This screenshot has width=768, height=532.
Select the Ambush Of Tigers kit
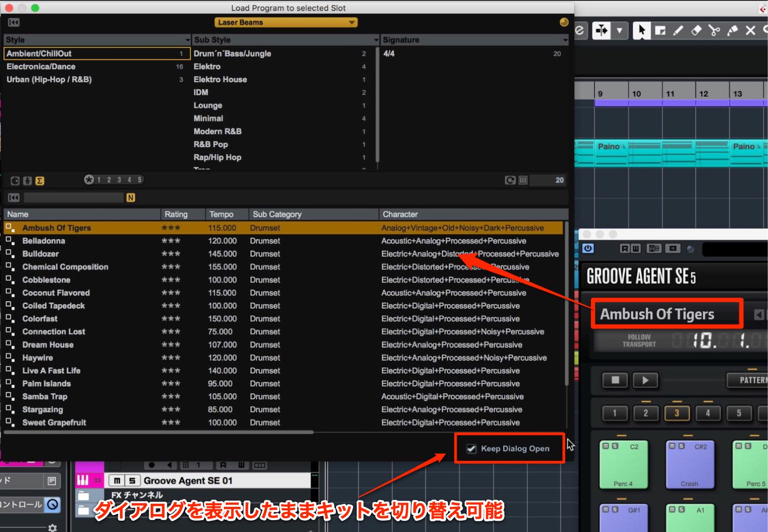[x=283, y=228]
